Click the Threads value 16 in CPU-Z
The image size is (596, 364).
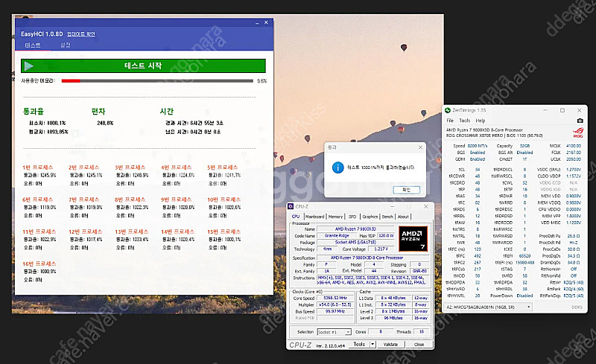[x=422, y=332]
